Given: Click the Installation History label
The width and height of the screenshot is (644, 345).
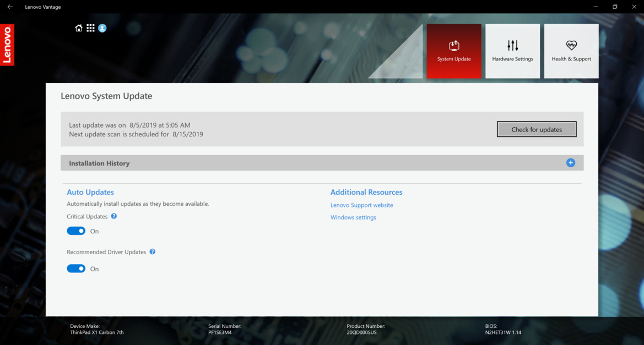Looking at the screenshot, I should [99, 163].
